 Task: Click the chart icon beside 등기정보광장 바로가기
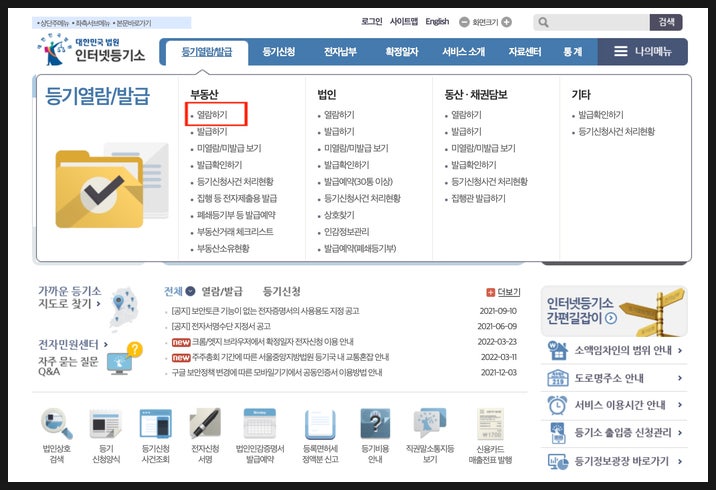558,461
